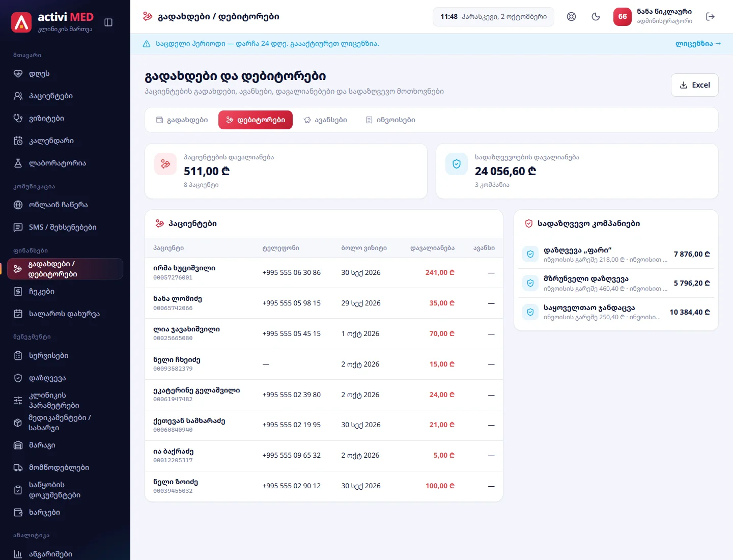Open საყოველთაო ჯანდაცვა insurance entry
The width and height of the screenshot is (733, 560).
coord(616,312)
